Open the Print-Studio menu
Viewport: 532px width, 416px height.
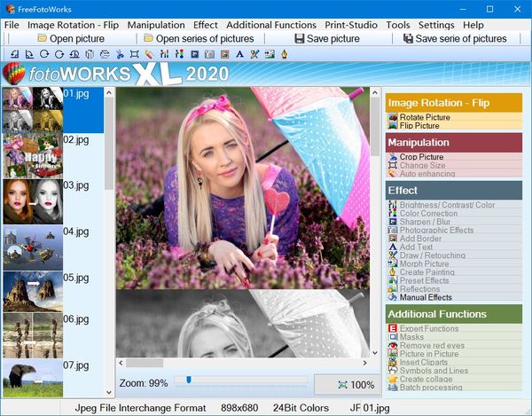point(351,25)
